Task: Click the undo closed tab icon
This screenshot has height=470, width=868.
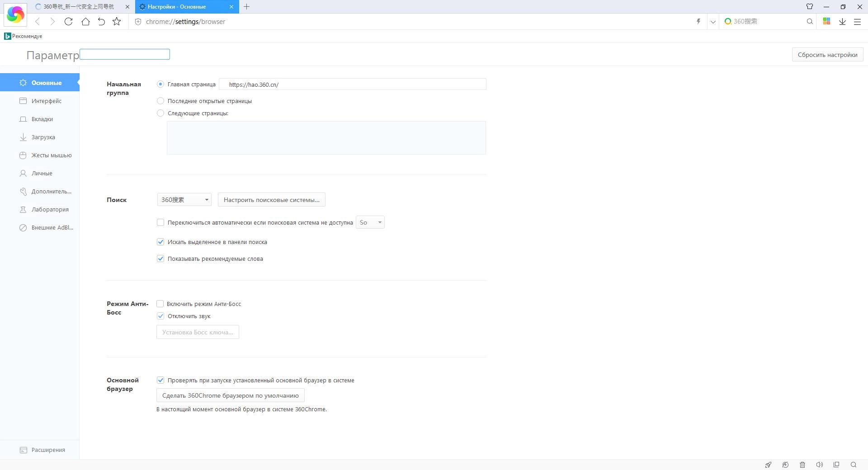Action: pos(101,21)
